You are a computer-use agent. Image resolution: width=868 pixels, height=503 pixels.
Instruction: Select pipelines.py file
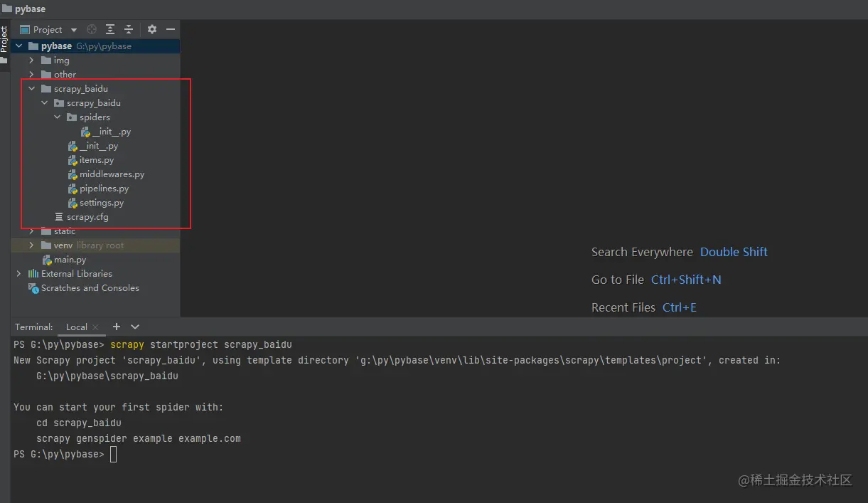click(x=104, y=189)
